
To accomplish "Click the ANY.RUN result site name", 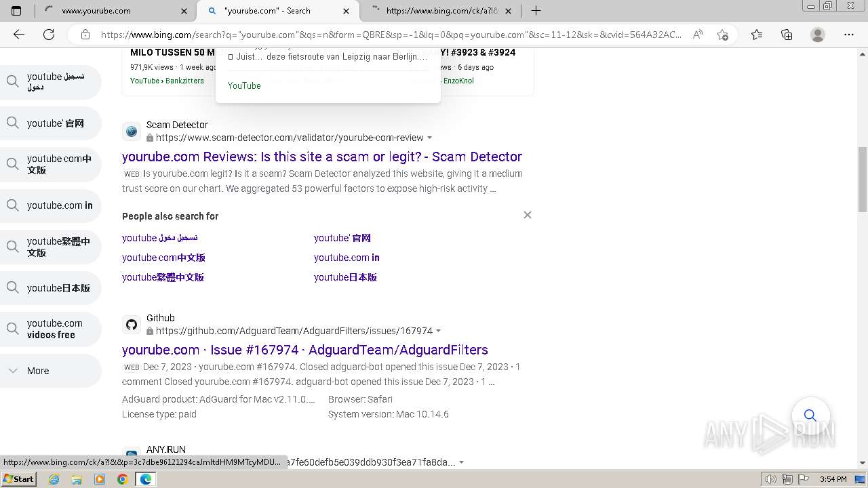I will (166, 449).
